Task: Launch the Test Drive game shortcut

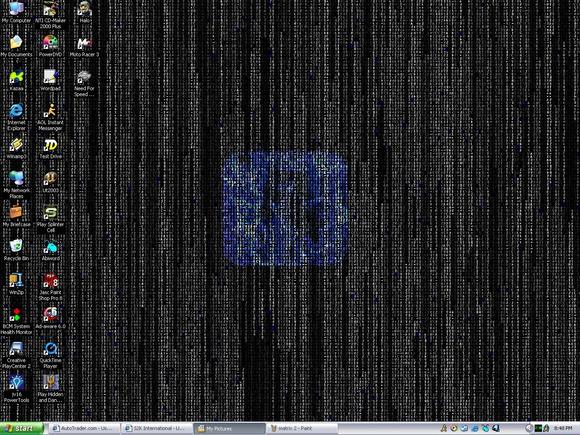Action: pyautogui.click(x=50, y=148)
